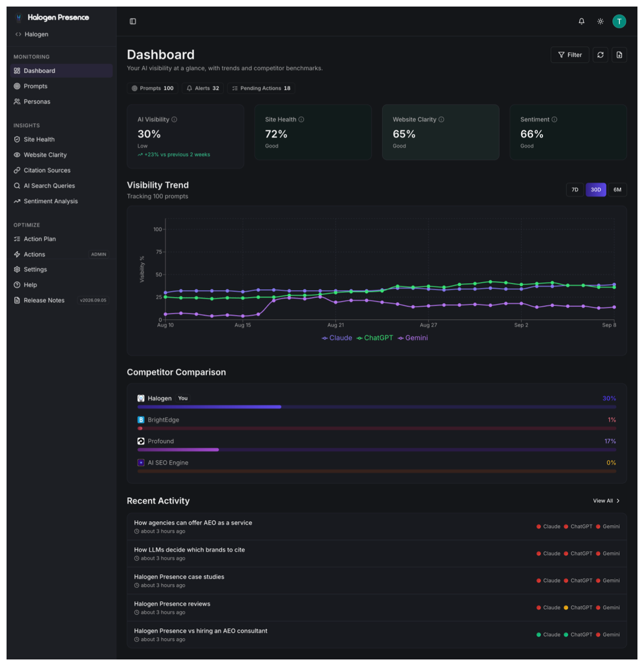Open the Sentiment 66% card
644x666 pixels.
click(568, 132)
